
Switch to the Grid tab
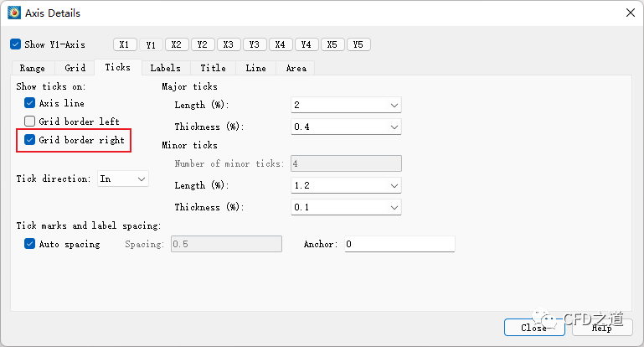75,68
